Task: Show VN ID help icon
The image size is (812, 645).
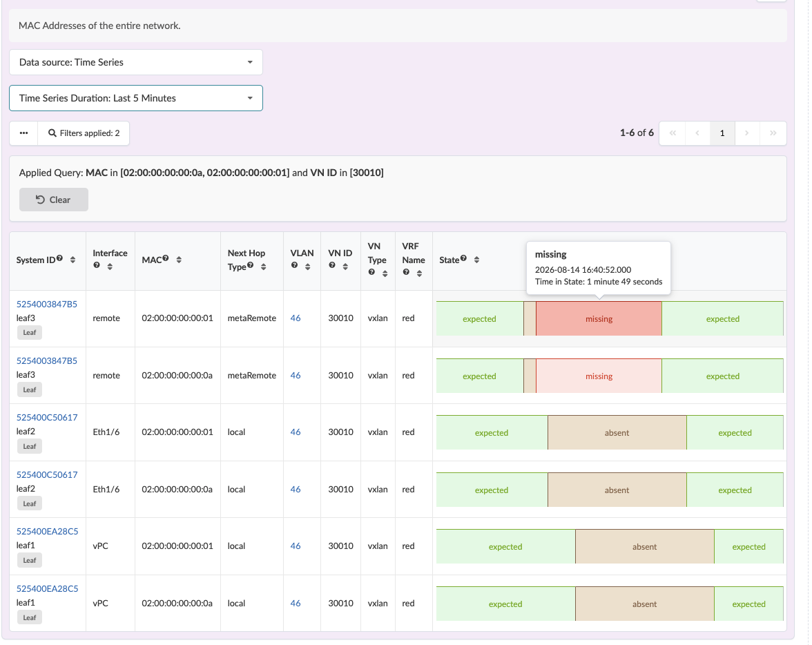Action: coord(332,265)
